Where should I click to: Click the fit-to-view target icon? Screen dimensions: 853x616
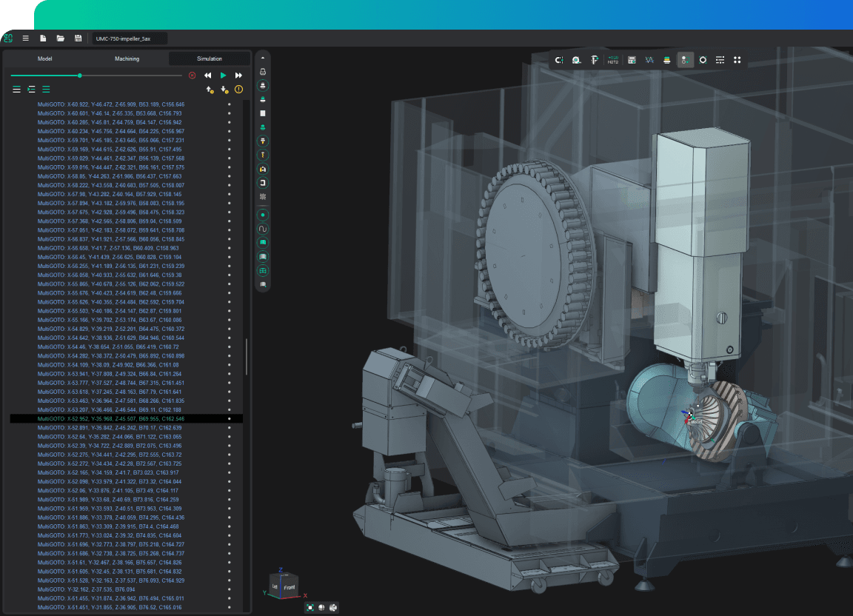coord(703,60)
